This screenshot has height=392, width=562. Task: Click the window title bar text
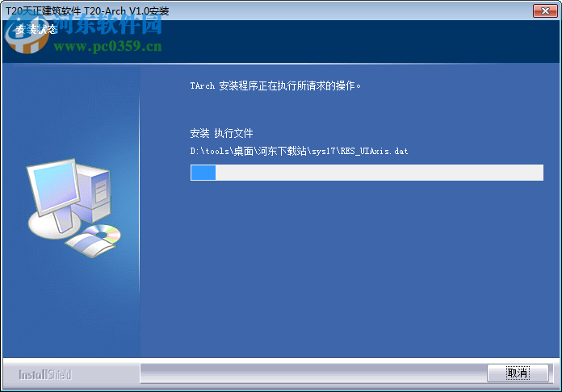click(87, 11)
